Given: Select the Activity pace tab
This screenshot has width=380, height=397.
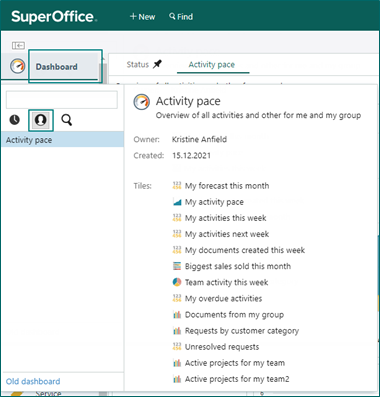Looking at the screenshot, I should (x=212, y=64).
